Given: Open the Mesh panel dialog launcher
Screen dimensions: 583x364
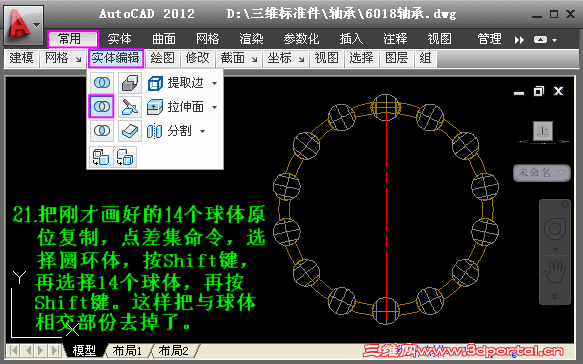Looking at the screenshot, I should coord(78,59).
